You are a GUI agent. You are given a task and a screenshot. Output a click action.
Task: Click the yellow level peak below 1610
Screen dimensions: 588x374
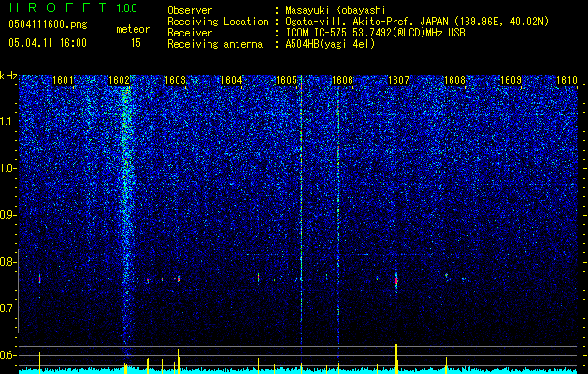[x=538, y=359]
